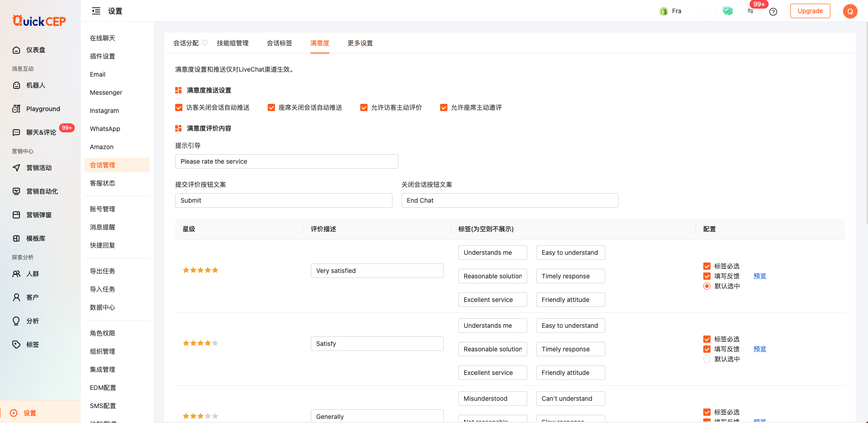
Task: Select 会话管理 in settings menu
Action: coord(117,165)
